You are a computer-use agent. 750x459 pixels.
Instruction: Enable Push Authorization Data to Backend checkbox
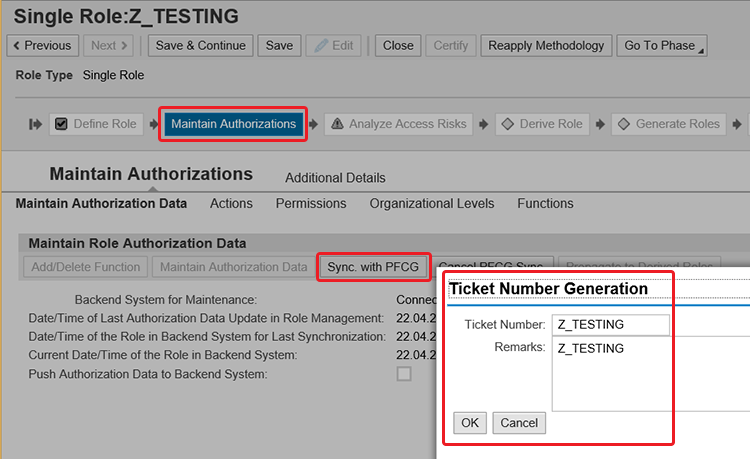tap(404, 374)
